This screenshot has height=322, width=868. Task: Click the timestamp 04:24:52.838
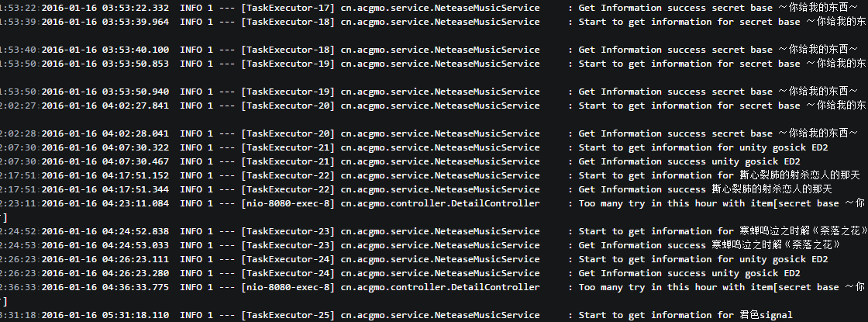[x=105, y=231]
